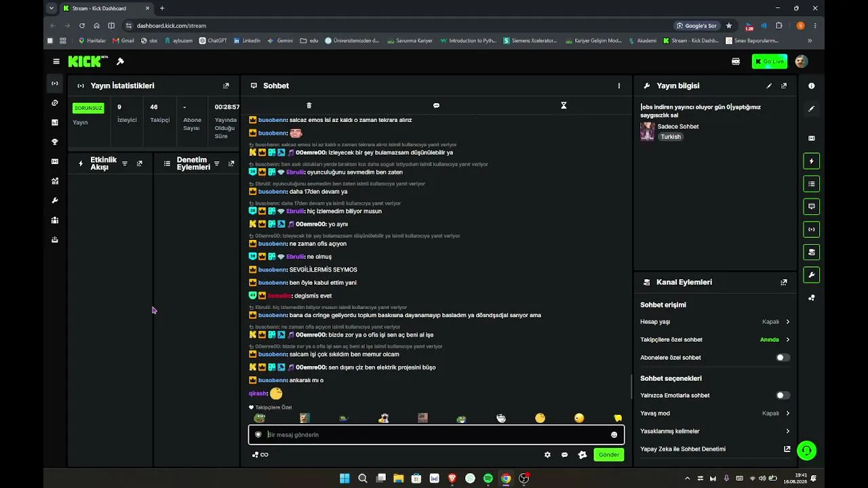Toggle the chat panel in right sidebar
This screenshot has width=868, height=488.
(x=812, y=207)
